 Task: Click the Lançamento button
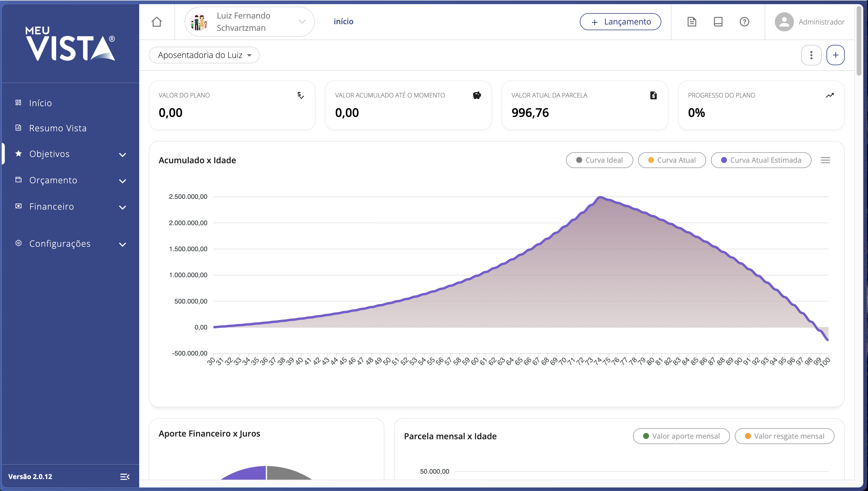(620, 22)
